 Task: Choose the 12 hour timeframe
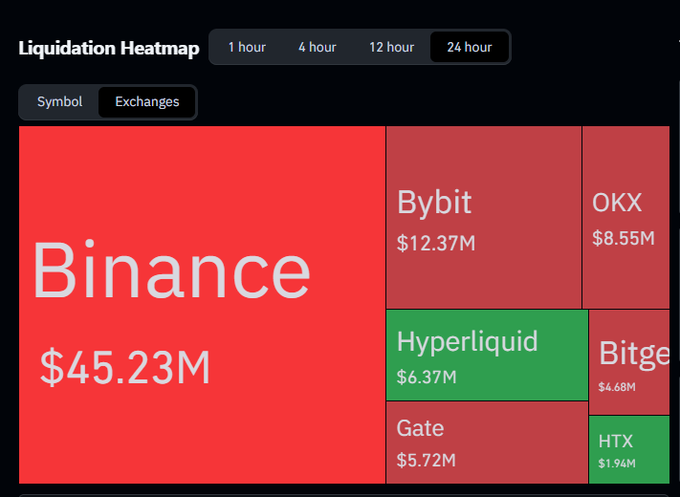coord(392,47)
